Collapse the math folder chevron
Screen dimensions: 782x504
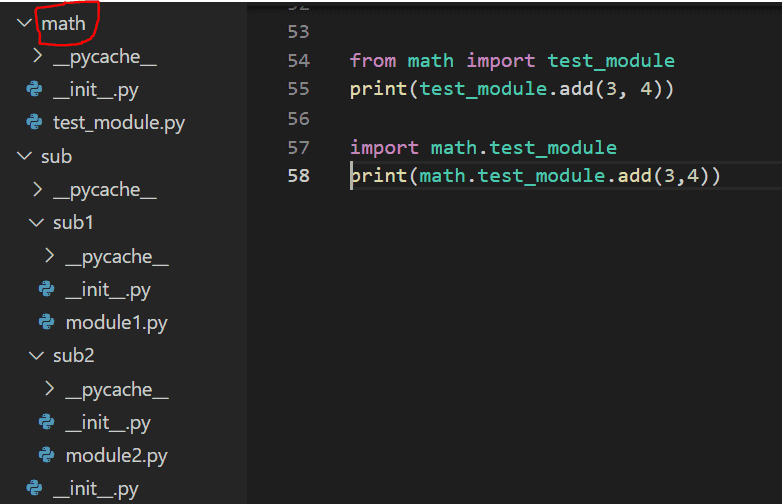pos(25,24)
